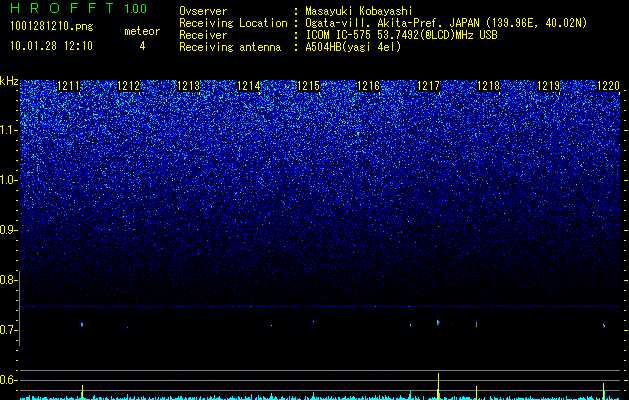Click the 1215 time marker
This screenshot has width=629, height=400.
pyautogui.click(x=308, y=86)
